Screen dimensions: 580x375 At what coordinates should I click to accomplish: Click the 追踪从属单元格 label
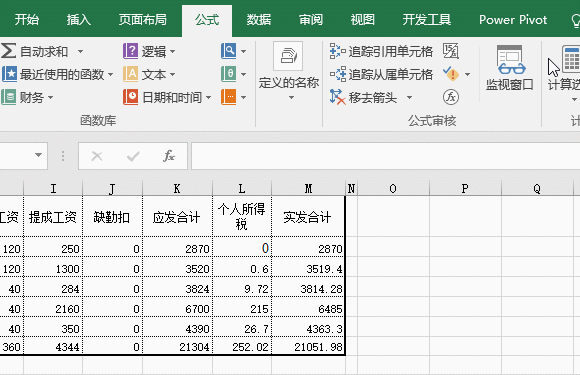(x=391, y=75)
